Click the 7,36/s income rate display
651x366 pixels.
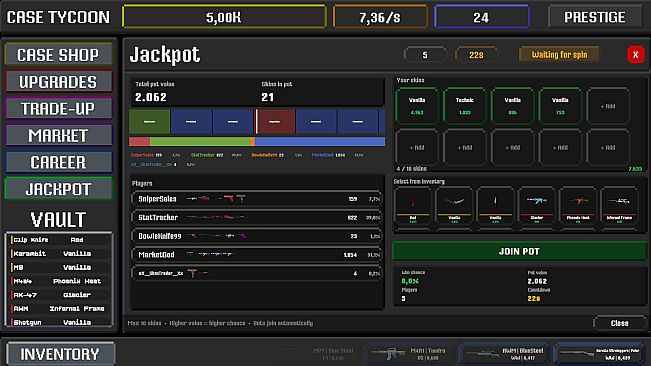380,17
